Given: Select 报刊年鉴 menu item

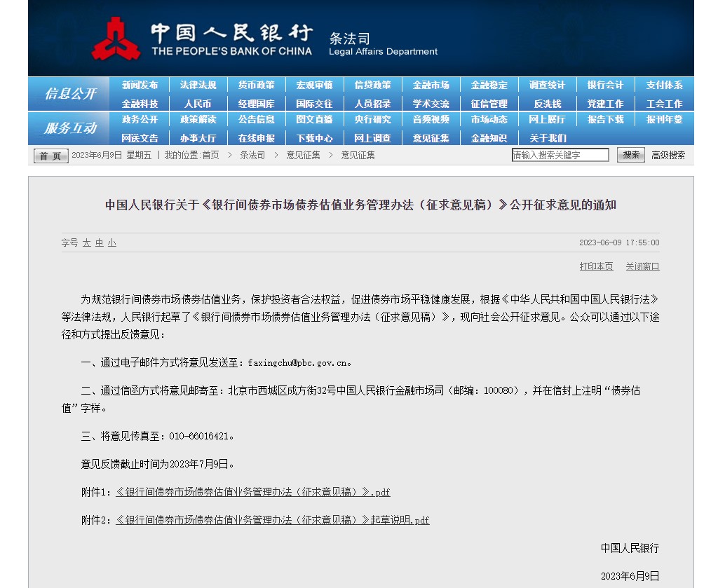Looking at the screenshot, I should click(x=665, y=119).
